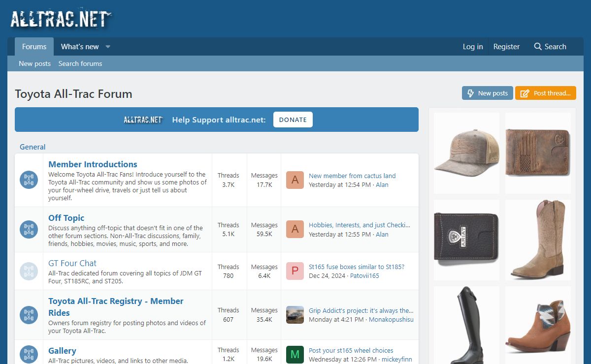Open thread 'Post your st165 wheel choices'
This screenshot has height=364, width=591.
tap(351, 350)
